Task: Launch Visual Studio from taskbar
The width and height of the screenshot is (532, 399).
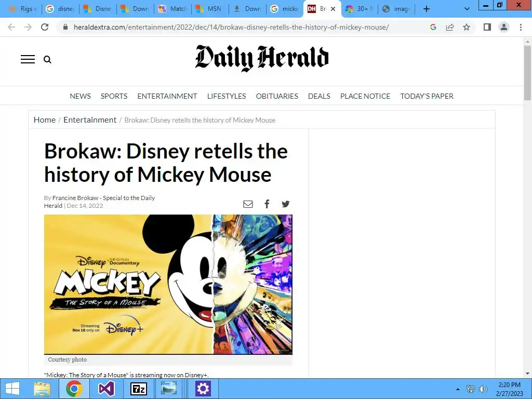Action: pos(107,389)
